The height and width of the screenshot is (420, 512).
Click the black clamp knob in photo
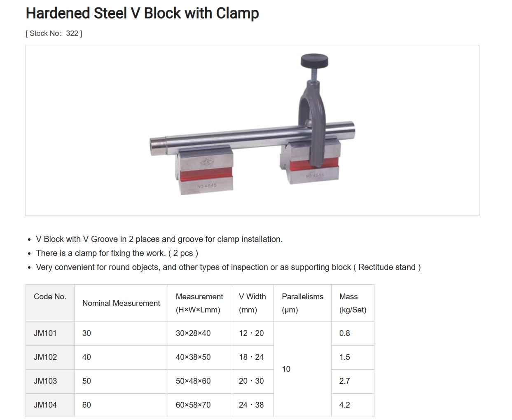[315, 62]
